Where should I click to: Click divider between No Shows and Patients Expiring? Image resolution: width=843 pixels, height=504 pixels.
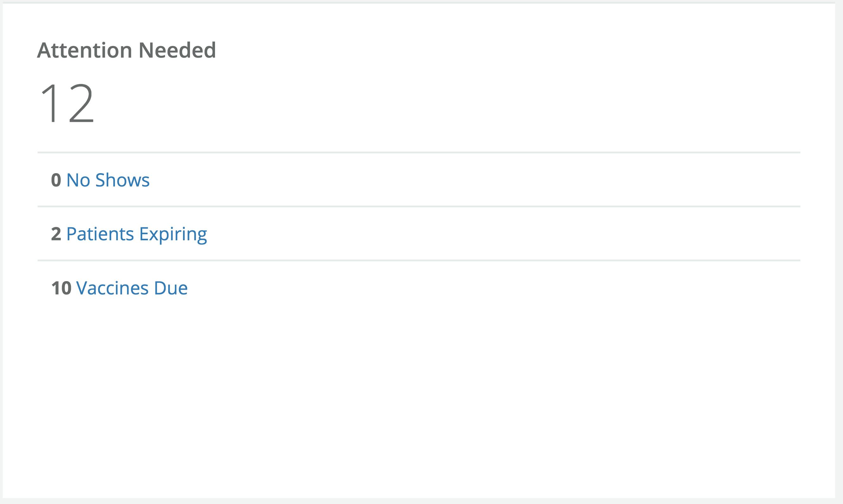[x=419, y=206]
